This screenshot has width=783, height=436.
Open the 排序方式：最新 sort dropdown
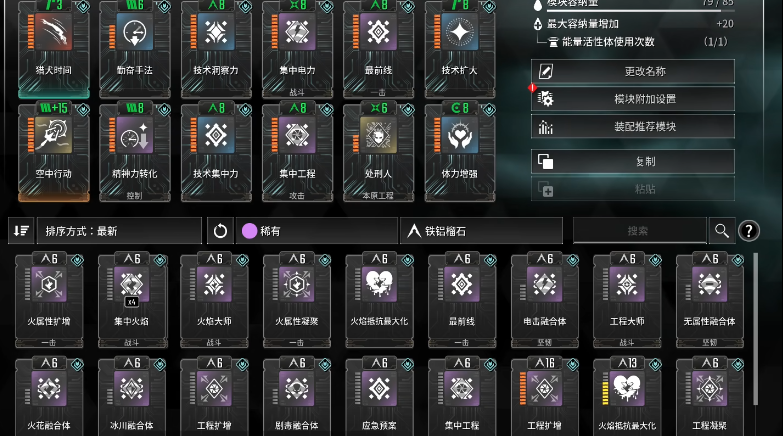coord(119,231)
